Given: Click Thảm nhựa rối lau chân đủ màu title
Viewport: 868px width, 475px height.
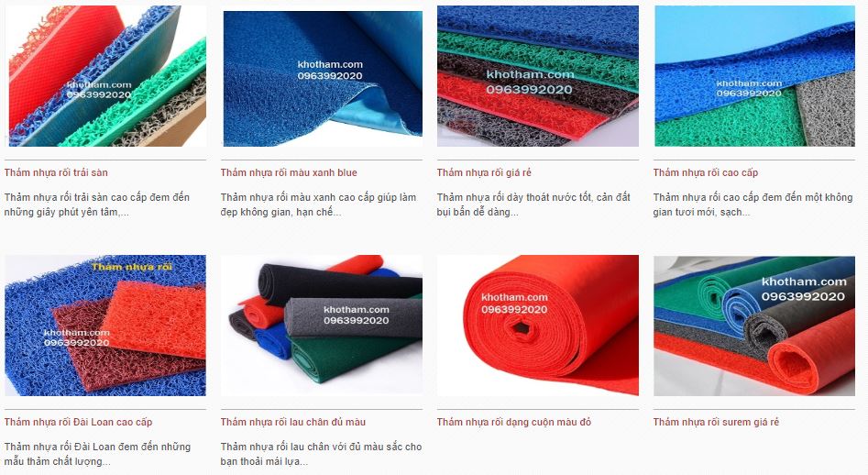Looking at the screenshot, I should 292,423.
